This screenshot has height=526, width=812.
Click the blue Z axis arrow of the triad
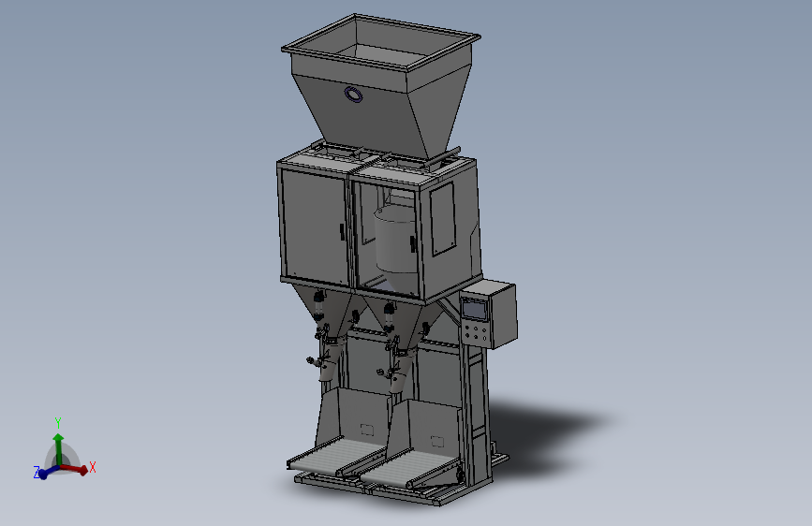tap(48, 472)
